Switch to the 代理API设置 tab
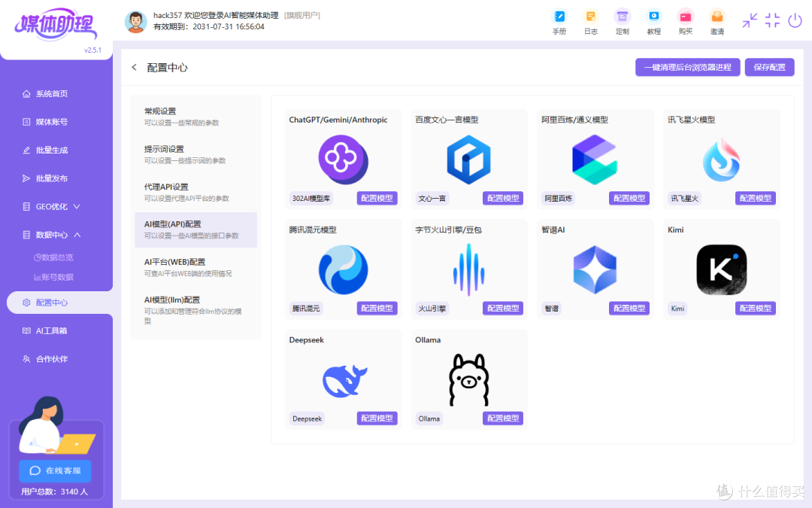 coord(195,193)
